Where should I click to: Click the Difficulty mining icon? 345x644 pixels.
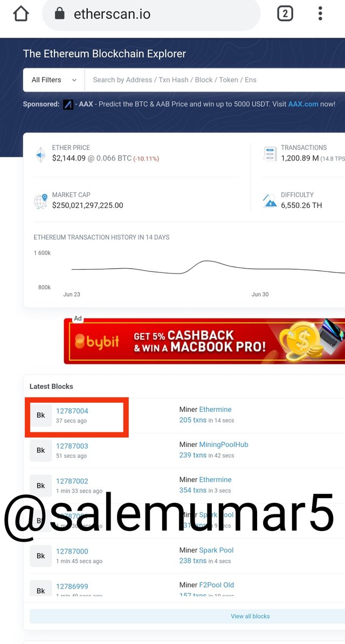click(x=270, y=201)
